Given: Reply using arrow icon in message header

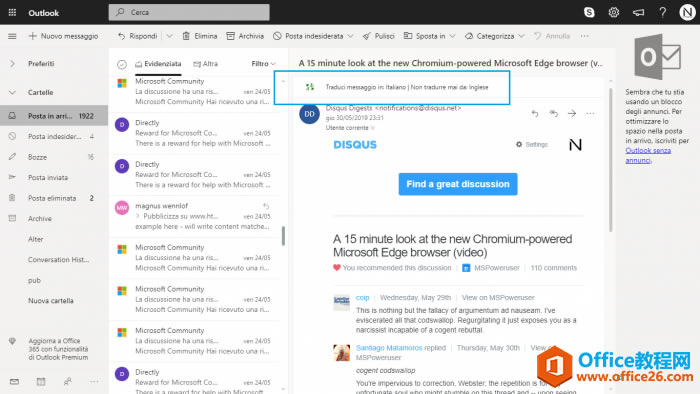Looking at the screenshot, I should (x=535, y=113).
